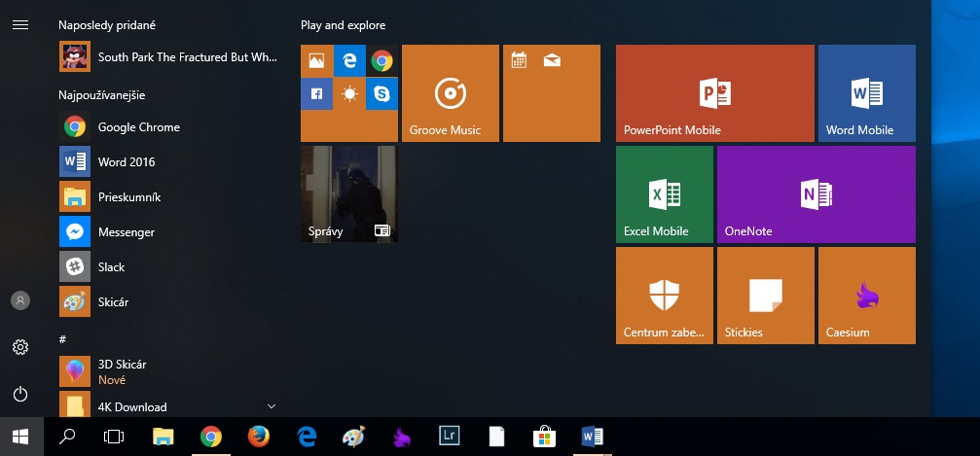980x456 pixels.
Task: Open Firefox from taskbar
Action: pos(258,437)
